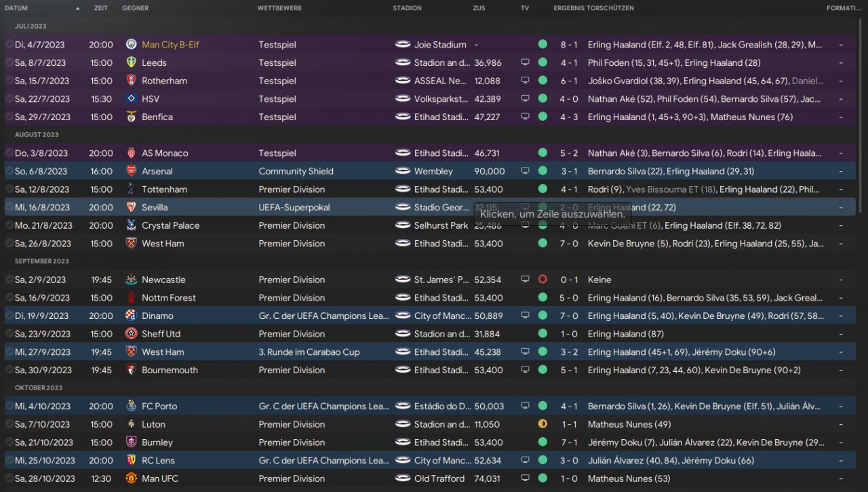Click the TV icon in the Arsenal row
This screenshot has height=492, width=868.
pos(525,171)
